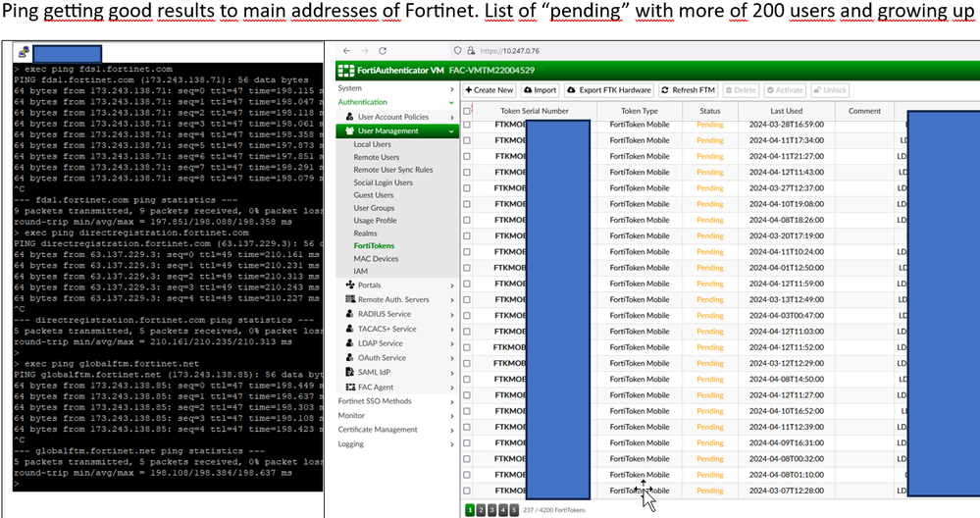Click the Remote Auth. Servers icon
This screenshot has height=518, width=980.
coord(350,299)
